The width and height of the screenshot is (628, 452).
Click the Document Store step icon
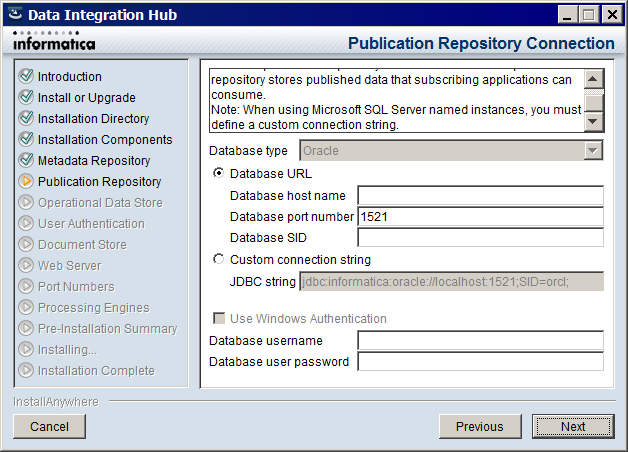click(26, 244)
